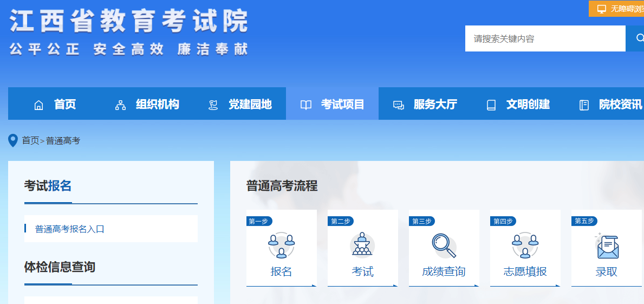Click the home icon beside 首页 in navigation
The image size is (644, 304).
(x=38, y=105)
